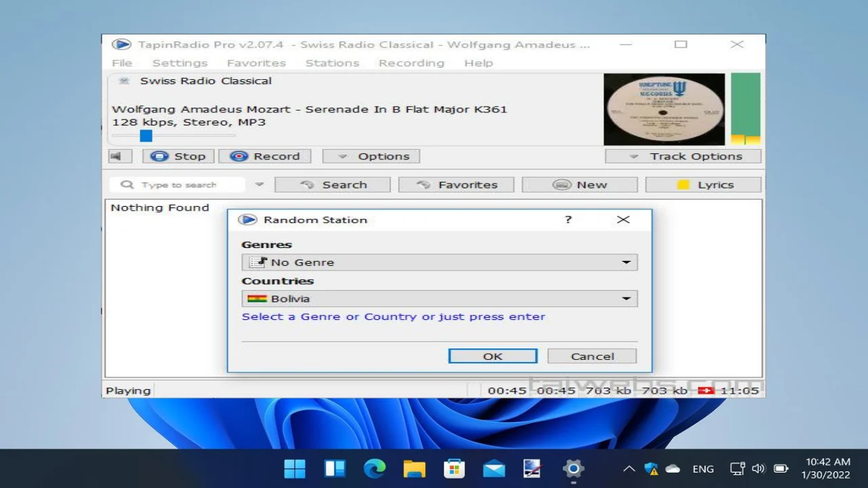Screen dimensions: 868x488
Task: Open the Options dropdown button
Action: coord(371,157)
